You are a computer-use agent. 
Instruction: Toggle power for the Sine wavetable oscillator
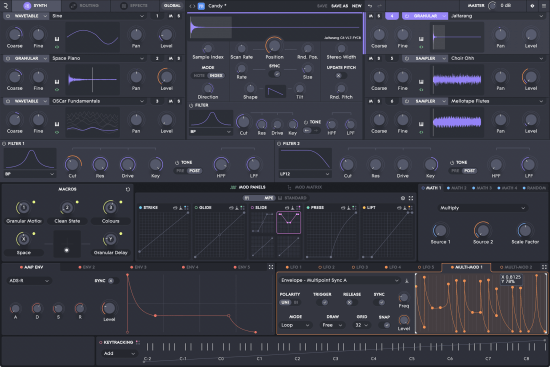tap(8, 16)
